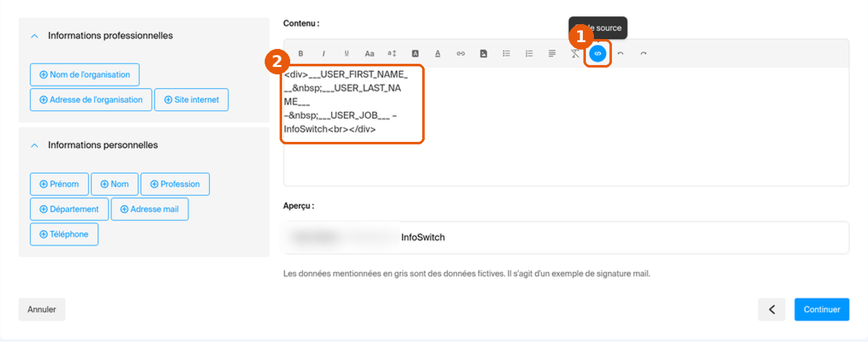The height and width of the screenshot is (342, 868).
Task: Undo the last edit
Action: (x=621, y=54)
